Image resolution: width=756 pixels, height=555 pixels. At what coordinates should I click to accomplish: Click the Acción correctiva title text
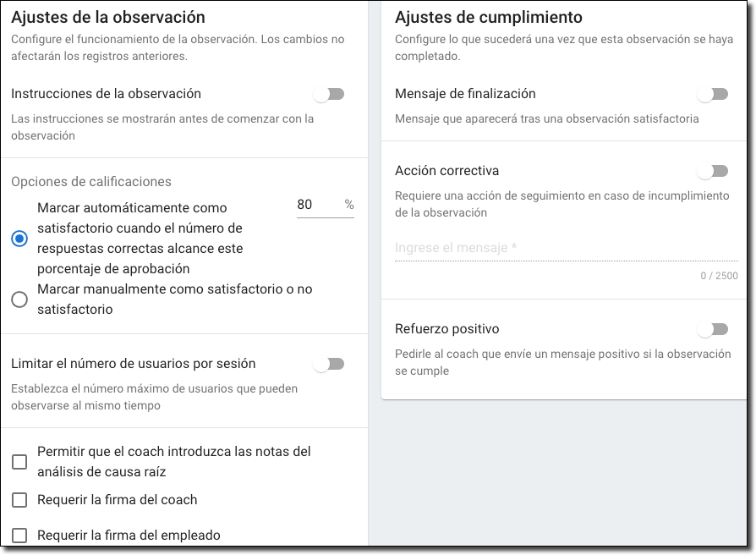446,171
